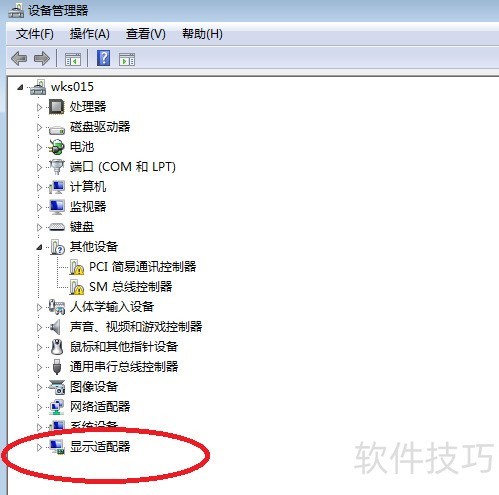Click the Forward arrow toolbar icon
The image size is (499, 495).
(x=42, y=59)
